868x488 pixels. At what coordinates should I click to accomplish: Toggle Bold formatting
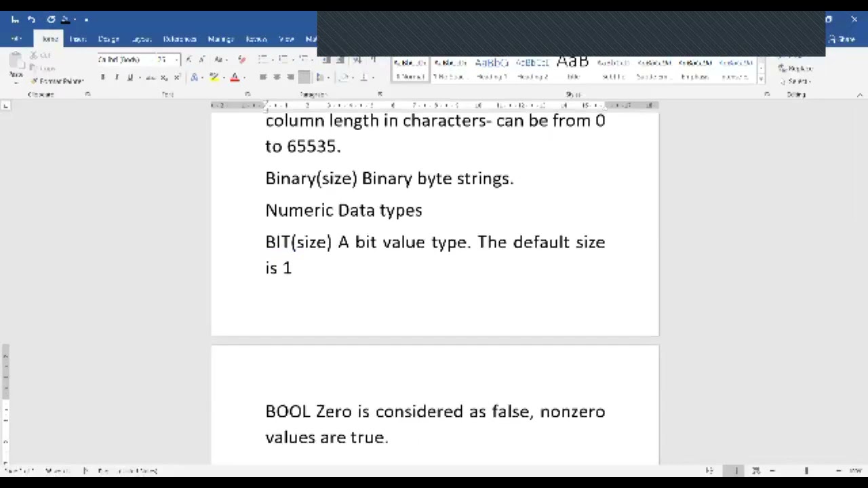coord(103,77)
